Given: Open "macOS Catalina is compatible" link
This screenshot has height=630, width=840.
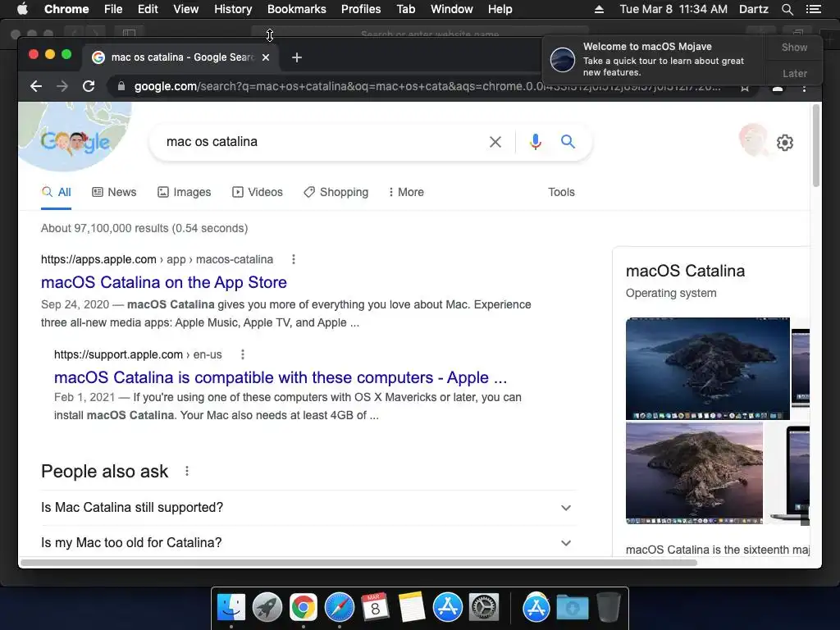Looking at the screenshot, I should pyautogui.click(x=281, y=377).
